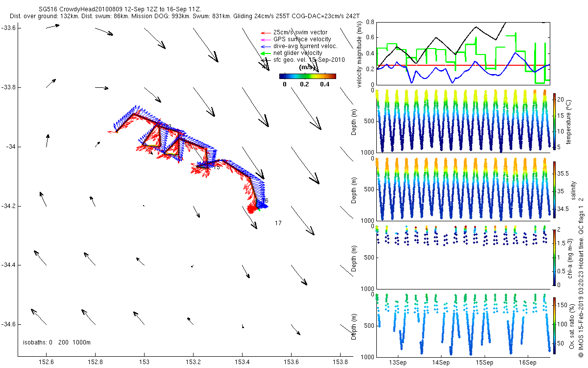588x368 pixels.
Task: Click the '34.5' tick on salinity colorbar
Action: click(563, 209)
